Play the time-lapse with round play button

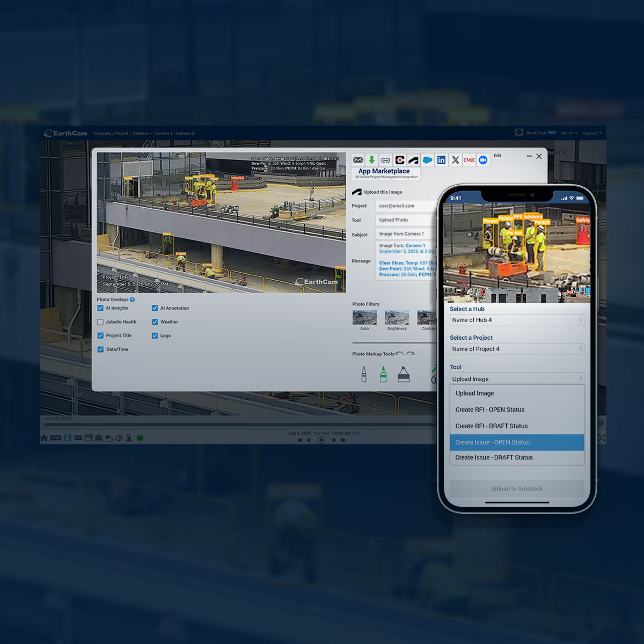pos(321,440)
